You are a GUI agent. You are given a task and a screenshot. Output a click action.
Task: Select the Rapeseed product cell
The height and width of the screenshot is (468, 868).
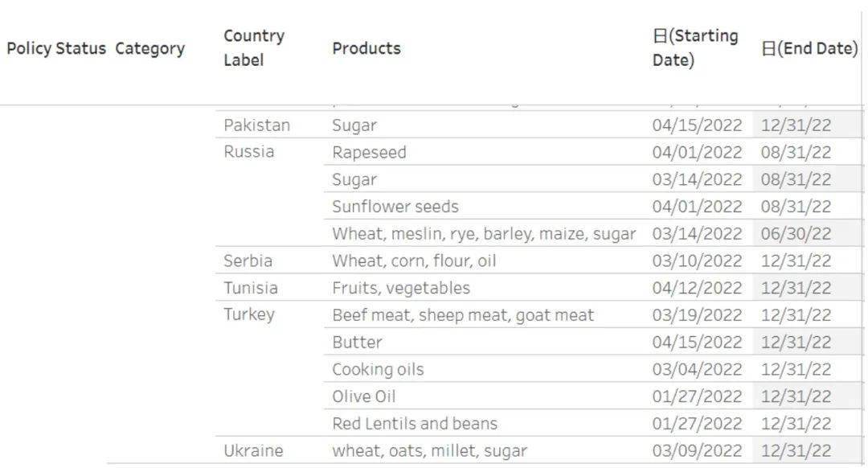[369, 153]
